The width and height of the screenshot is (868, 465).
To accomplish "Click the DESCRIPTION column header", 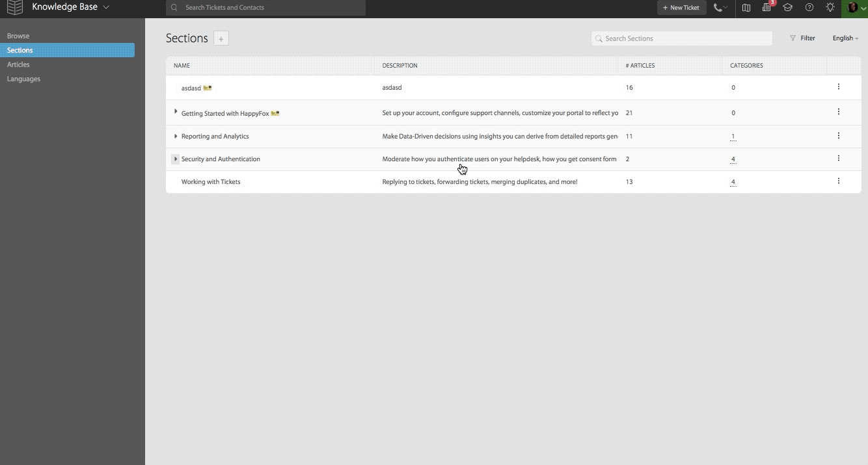I will 400,66.
